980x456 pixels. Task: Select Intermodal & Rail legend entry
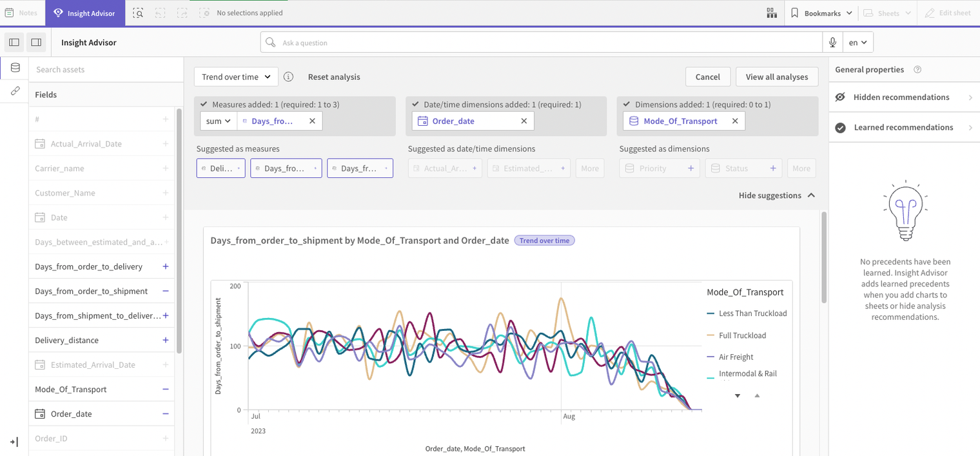[742, 374]
